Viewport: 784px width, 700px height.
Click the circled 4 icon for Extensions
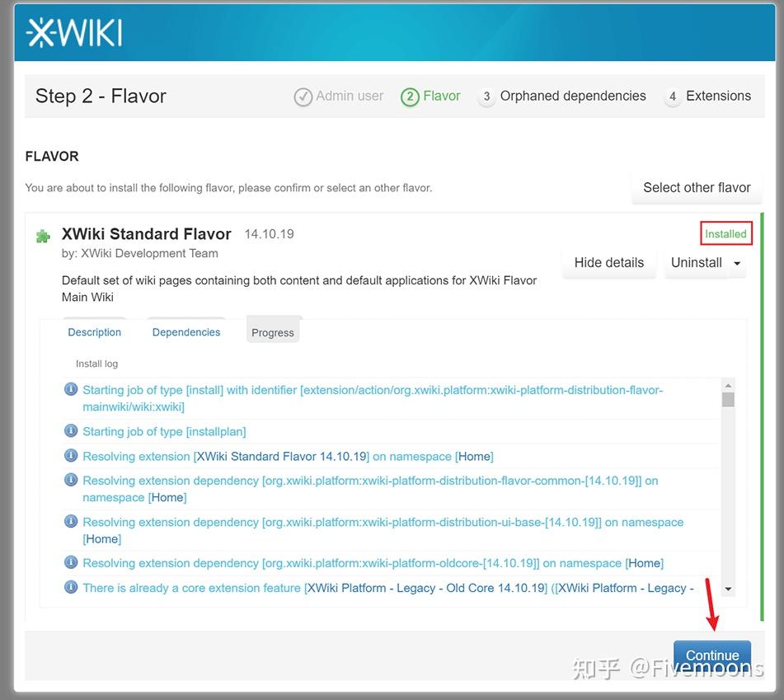click(x=674, y=96)
